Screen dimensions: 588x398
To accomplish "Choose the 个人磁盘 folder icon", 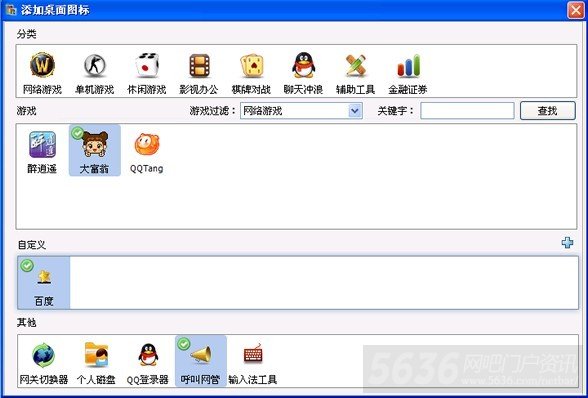I will pyautogui.click(x=96, y=354).
